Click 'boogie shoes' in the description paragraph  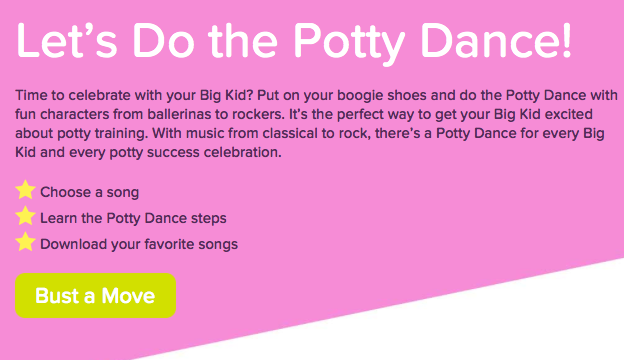[x=380, y=95]
